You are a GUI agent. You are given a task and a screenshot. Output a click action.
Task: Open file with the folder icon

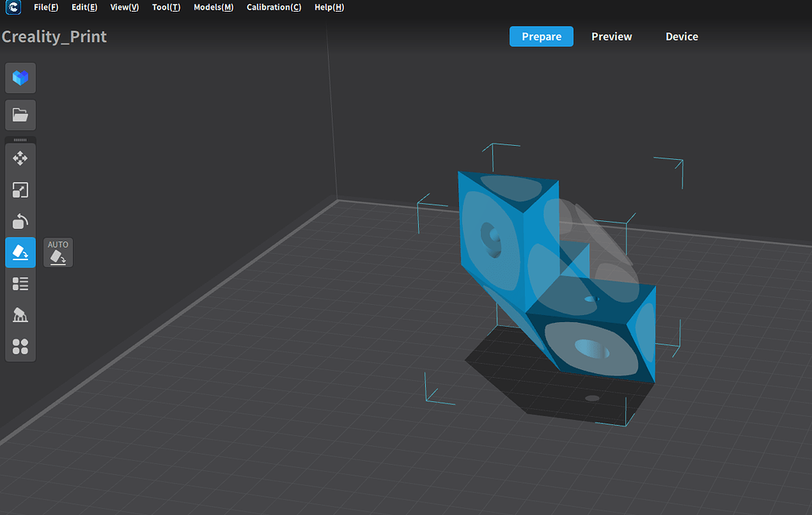20,115
